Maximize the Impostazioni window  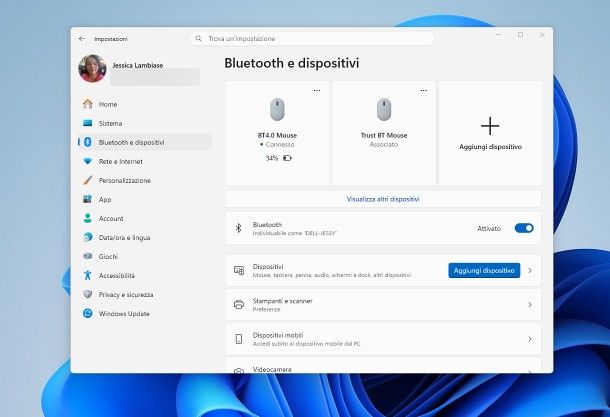(521, 35)
